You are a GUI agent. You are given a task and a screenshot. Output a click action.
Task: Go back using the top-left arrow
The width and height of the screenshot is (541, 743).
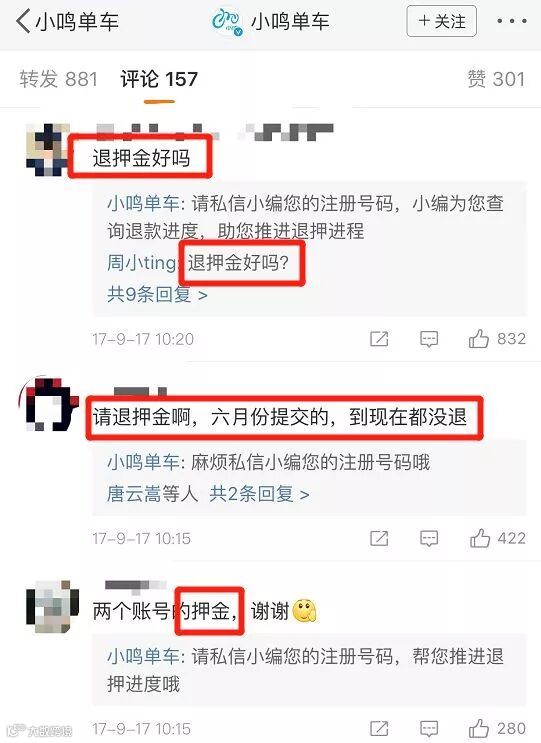tap(23, 21)
